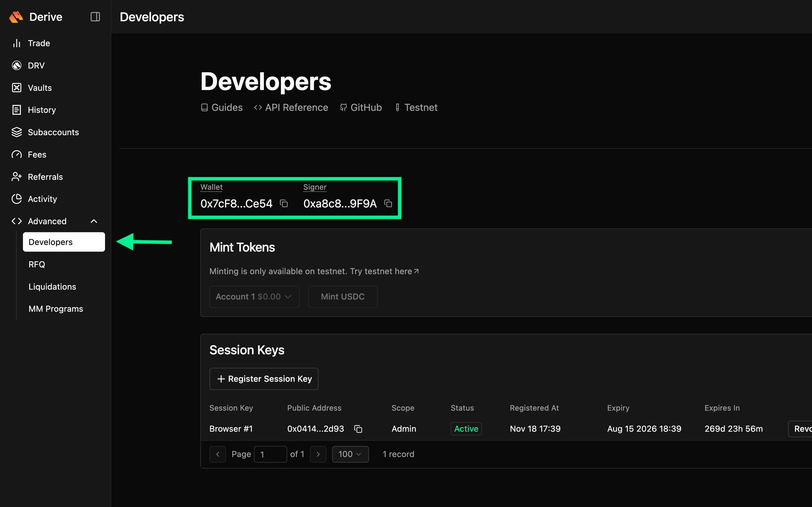The height and width of the screenshot is (507, 812).
Task: Open the DRV token page
Action: click(x=36, y=65)
